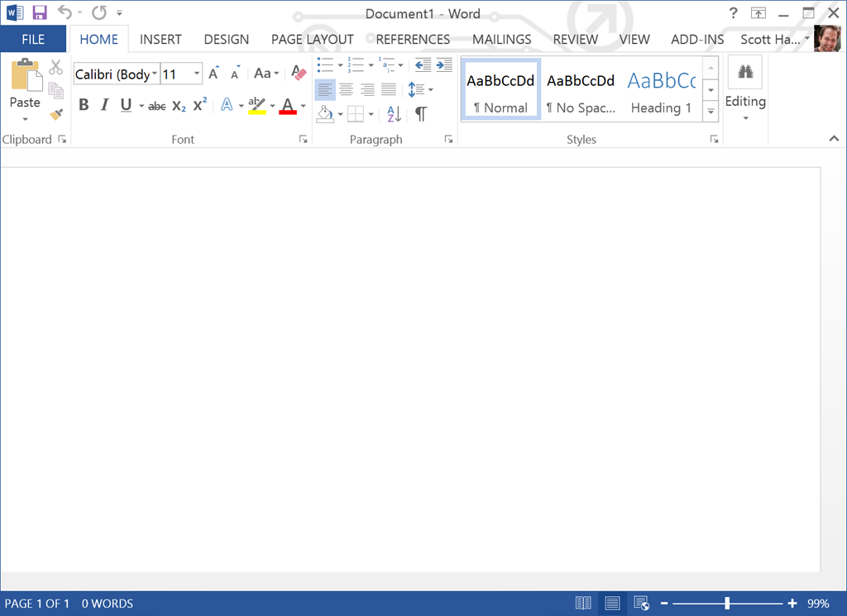
Task: Open the FILE backstage button
Action: [x=33, y=39]
